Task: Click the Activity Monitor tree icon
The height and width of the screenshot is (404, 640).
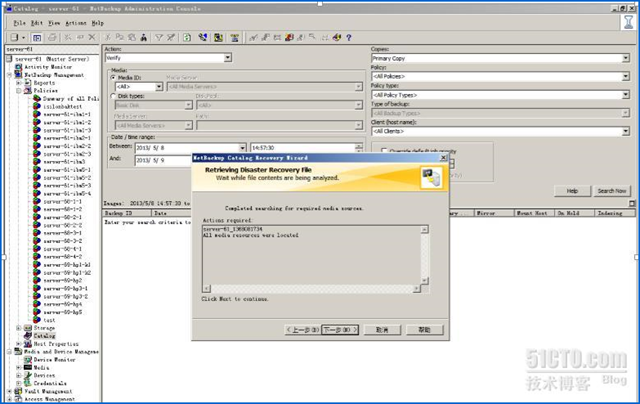Action: pos(18,67)
